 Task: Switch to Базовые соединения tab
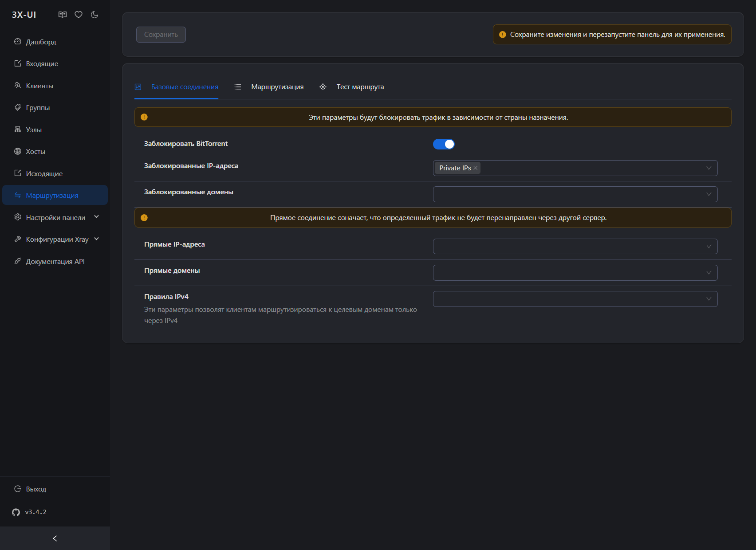click(x=176, y=87)
